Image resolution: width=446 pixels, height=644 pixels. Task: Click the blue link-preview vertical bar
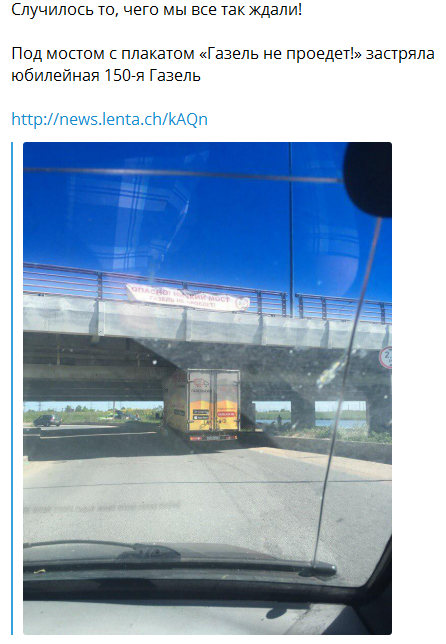[12, 388]
